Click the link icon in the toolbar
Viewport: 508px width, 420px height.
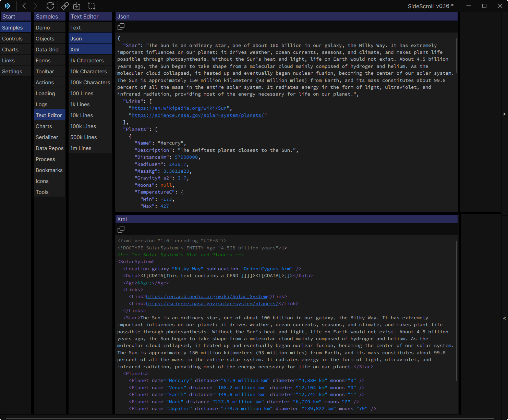65,6
